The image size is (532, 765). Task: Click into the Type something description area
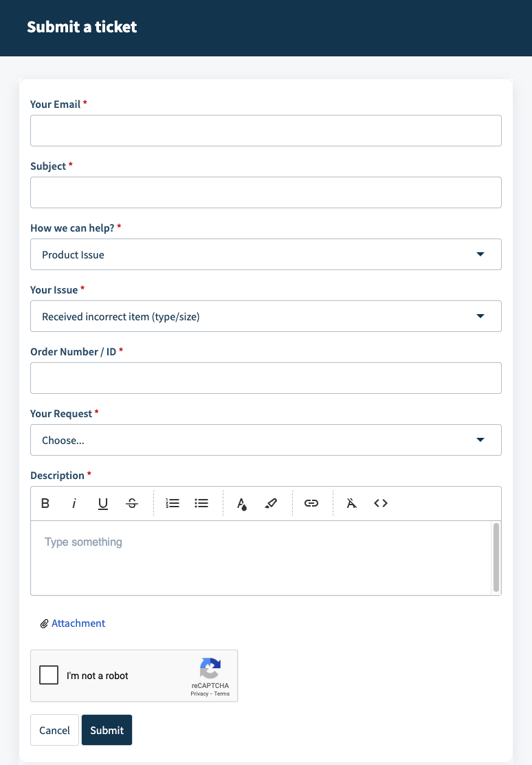click(x=261, y=558)
